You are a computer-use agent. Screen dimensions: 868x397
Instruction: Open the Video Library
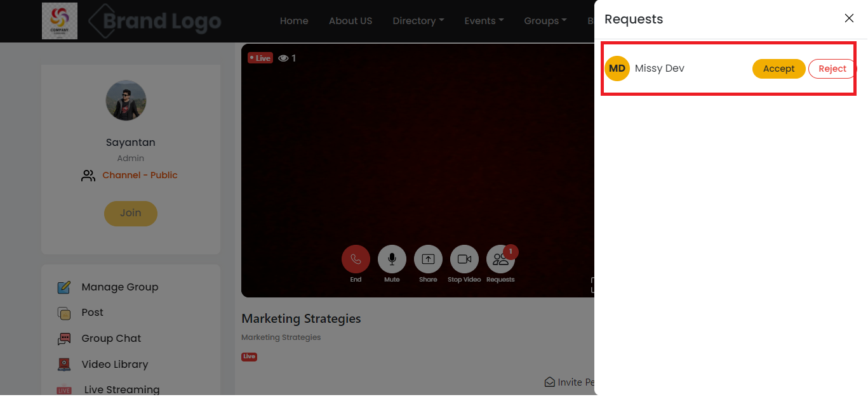(x=115, y=365)
